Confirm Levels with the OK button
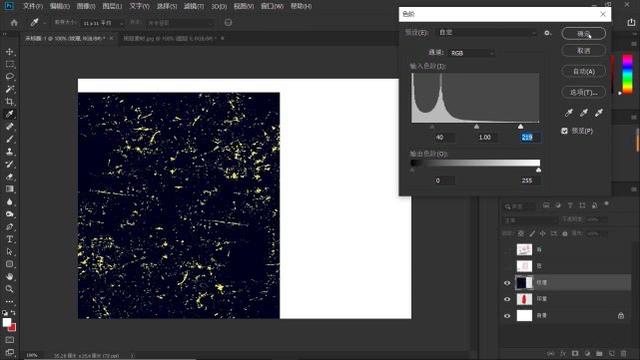The height and width of the screenshot is (360, 640). [583, 33]
